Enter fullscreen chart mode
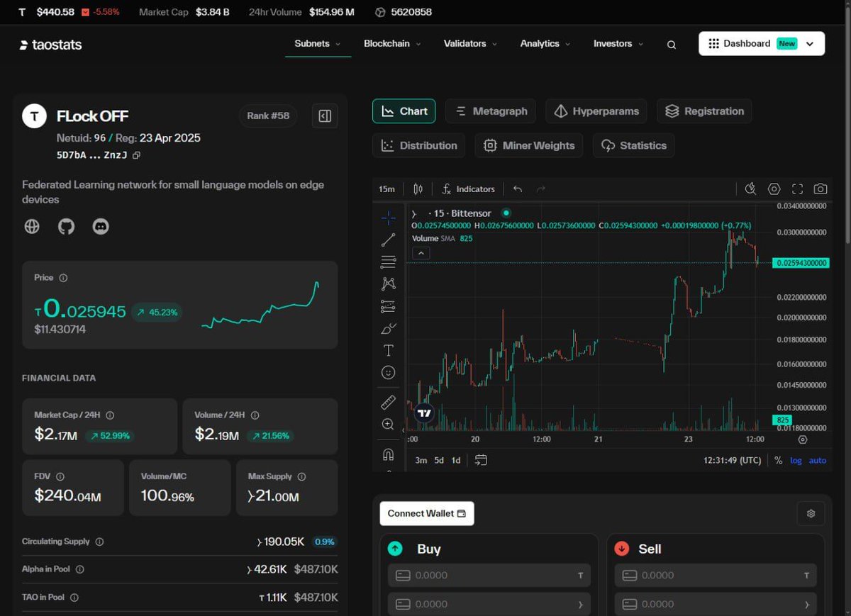This screenshot has width=851, height=616. (x=797, y=189)
